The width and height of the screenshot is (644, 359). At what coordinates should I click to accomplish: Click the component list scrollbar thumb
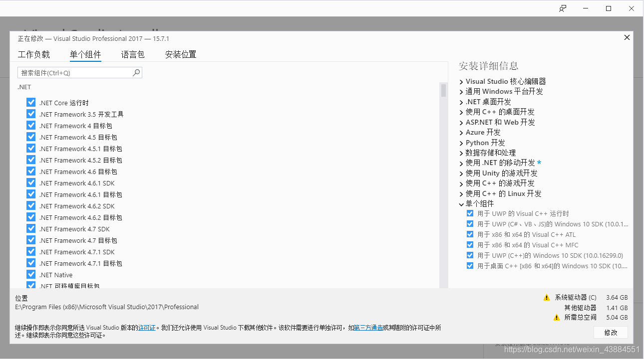(x=443, y=90)
